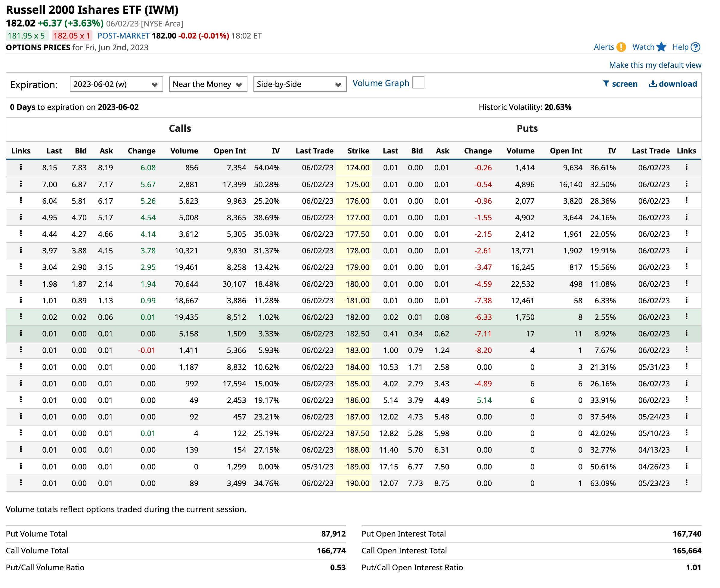The image size is (720, 588).
Task: Open the Help link
Action: (x=680, y=47)
